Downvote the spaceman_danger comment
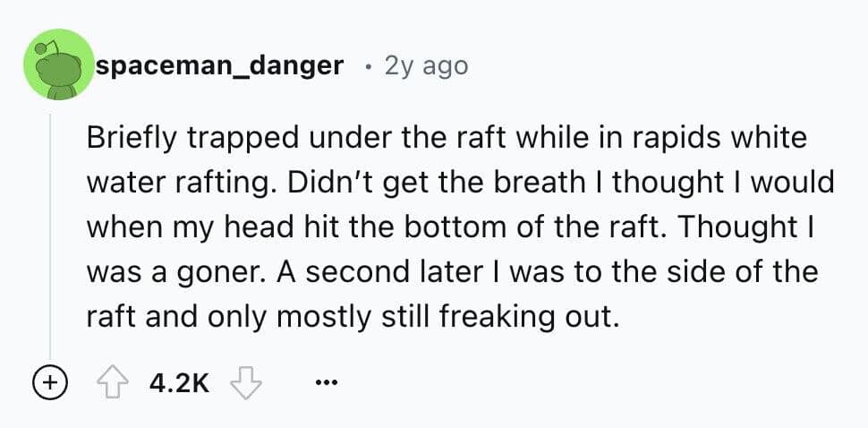 click(244, 384)
